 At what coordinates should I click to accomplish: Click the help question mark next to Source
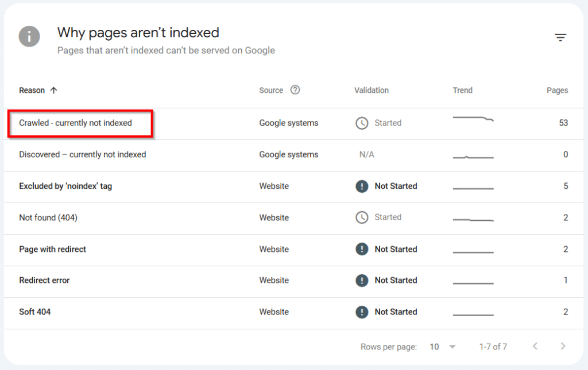click(x=295, y=90)
